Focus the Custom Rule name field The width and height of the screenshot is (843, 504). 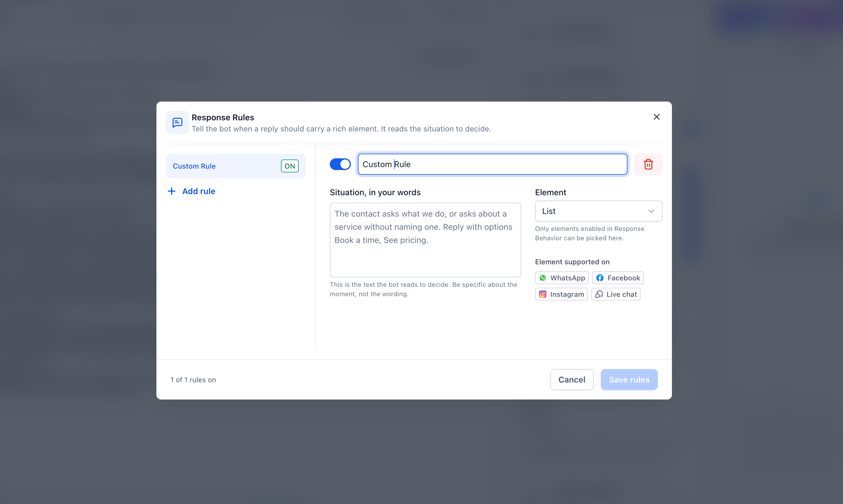pyautogui.click(x=492, y=164)
